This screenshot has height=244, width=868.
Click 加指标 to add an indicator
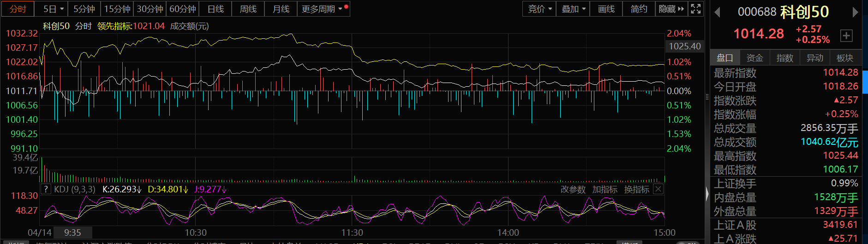[x=605, y=189]
